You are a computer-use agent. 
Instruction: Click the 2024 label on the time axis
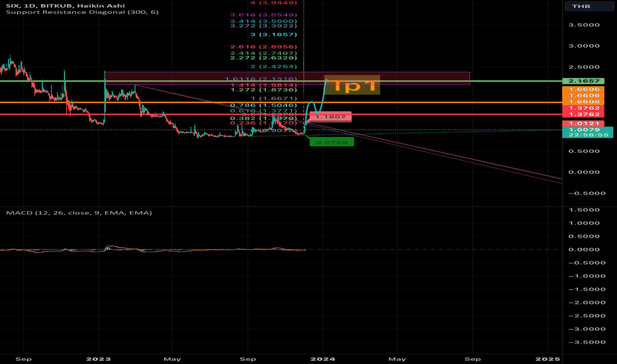[x=322, y=359]
